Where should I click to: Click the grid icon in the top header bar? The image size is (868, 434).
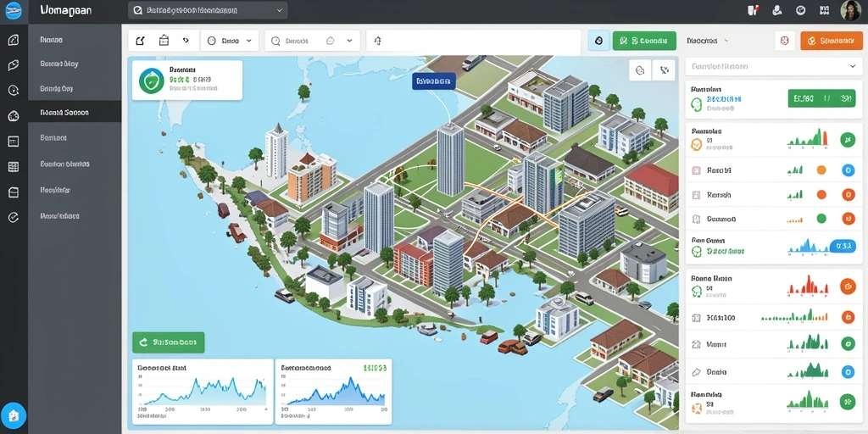pos(824,10)
